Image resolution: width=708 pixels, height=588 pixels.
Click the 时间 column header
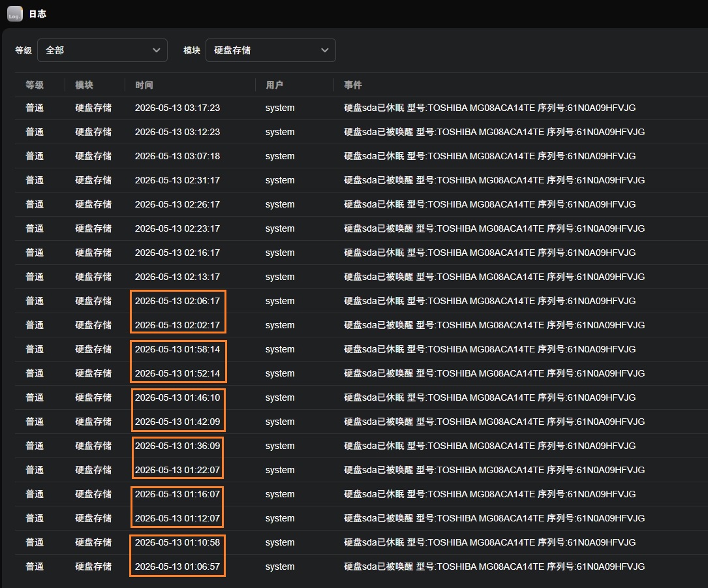pyautogui.click(x=144, y=85)
